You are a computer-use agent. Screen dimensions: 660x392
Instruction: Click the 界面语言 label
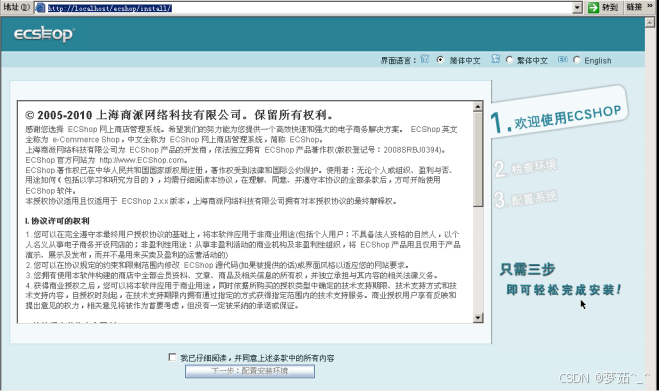[398, 61]
